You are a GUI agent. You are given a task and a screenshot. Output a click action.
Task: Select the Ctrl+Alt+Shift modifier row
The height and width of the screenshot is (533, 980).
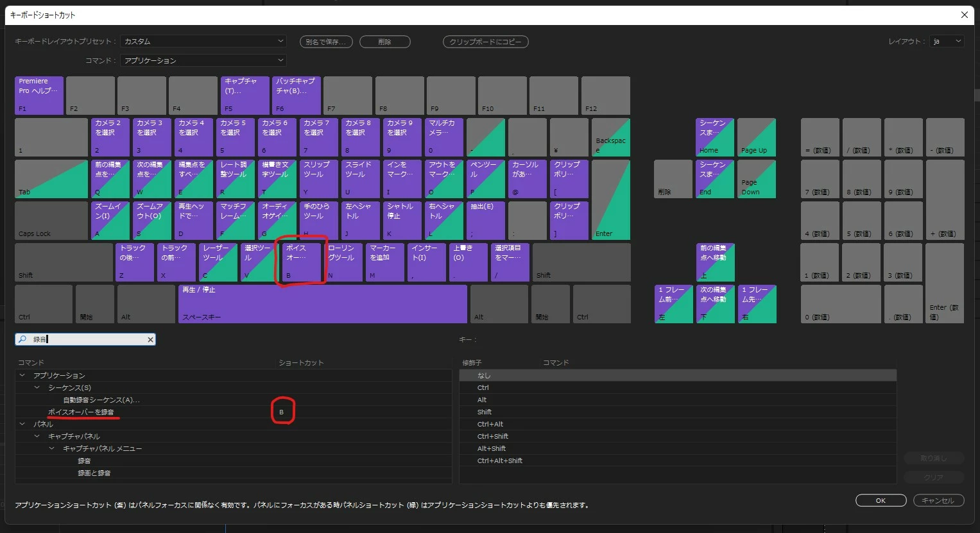tap(678, 461)
